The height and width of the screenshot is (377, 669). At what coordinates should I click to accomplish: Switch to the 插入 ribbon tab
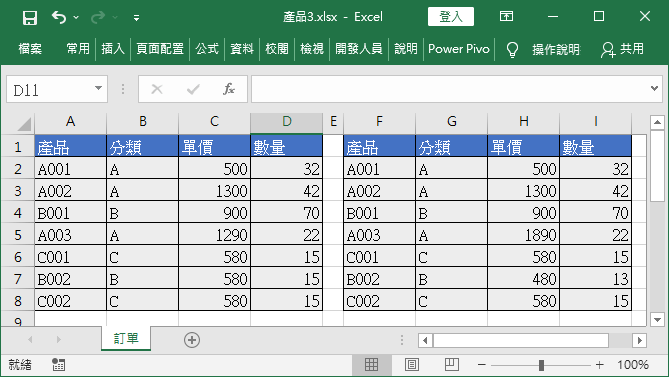(113, 49)
